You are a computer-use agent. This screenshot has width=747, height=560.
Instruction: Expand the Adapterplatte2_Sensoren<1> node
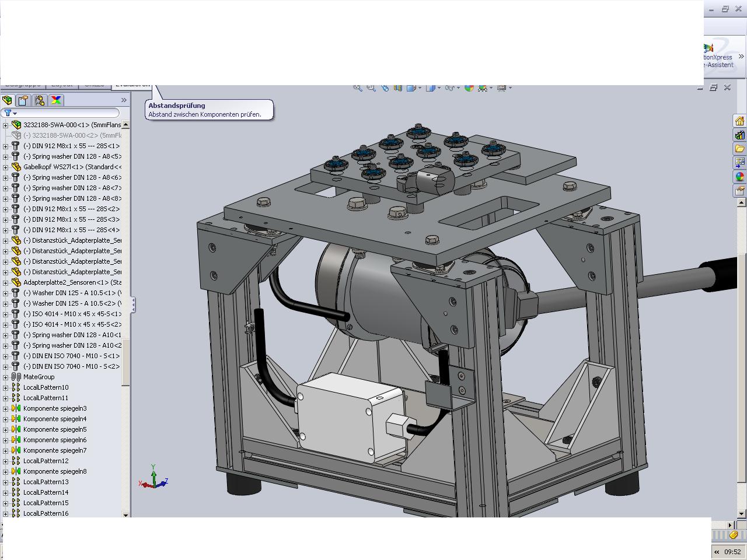coord(6,282)
